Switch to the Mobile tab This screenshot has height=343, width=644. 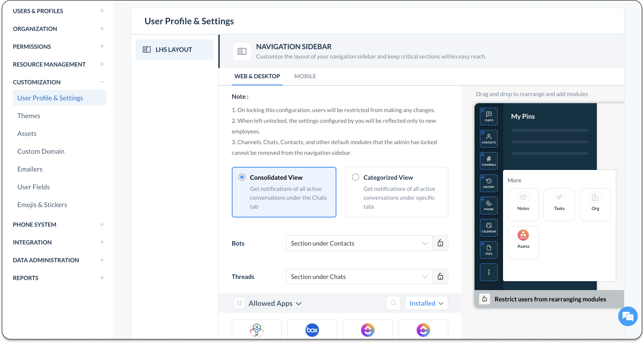[305, 76]
